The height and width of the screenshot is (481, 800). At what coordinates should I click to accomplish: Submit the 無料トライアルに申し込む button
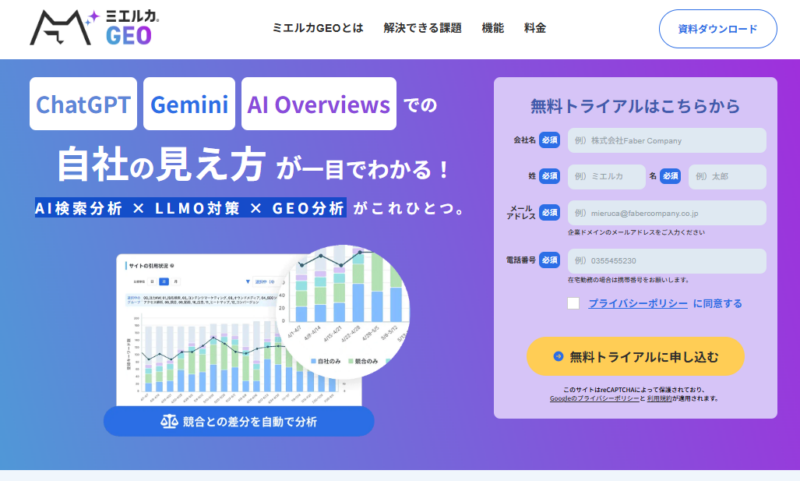(635, 356)
